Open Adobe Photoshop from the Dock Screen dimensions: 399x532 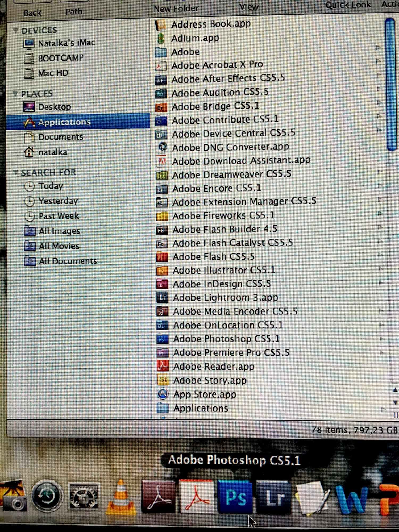click(x=235, y=497)
